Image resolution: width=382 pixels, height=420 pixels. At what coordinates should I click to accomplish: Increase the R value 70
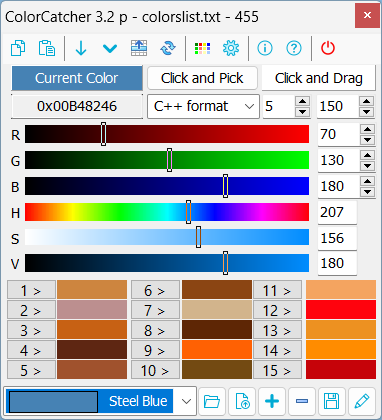coord(368,129)
